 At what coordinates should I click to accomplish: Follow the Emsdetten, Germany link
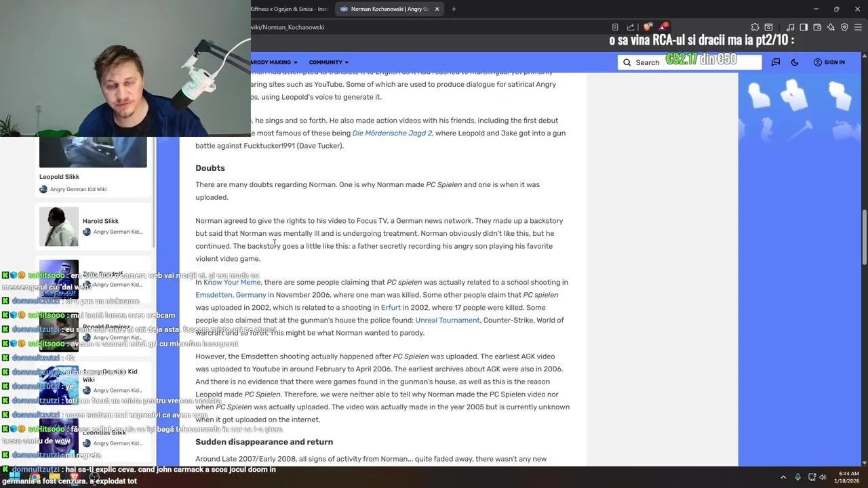pyautogui.click(x=231, y=295)
